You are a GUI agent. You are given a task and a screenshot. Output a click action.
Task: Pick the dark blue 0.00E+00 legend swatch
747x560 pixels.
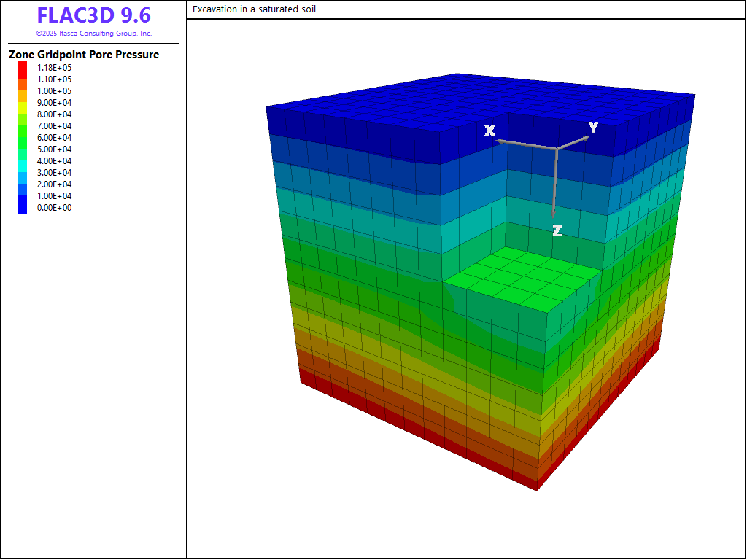coord(23,208)
